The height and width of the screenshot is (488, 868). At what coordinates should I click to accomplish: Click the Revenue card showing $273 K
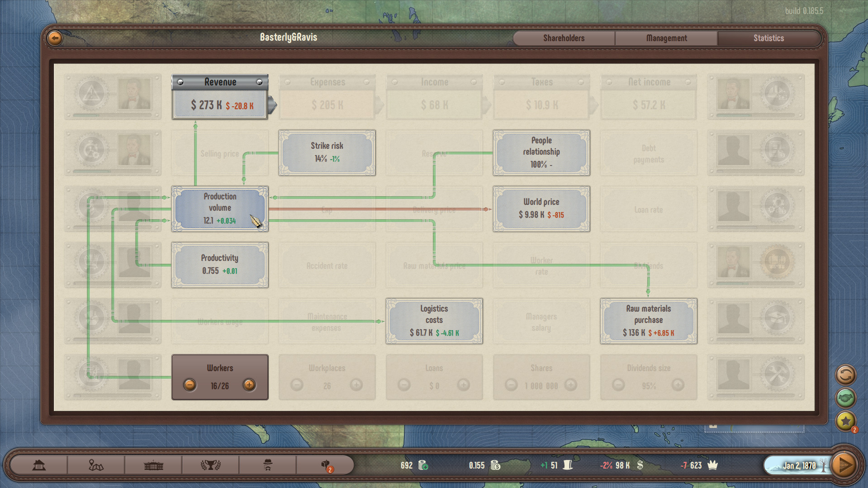[219, 96]
